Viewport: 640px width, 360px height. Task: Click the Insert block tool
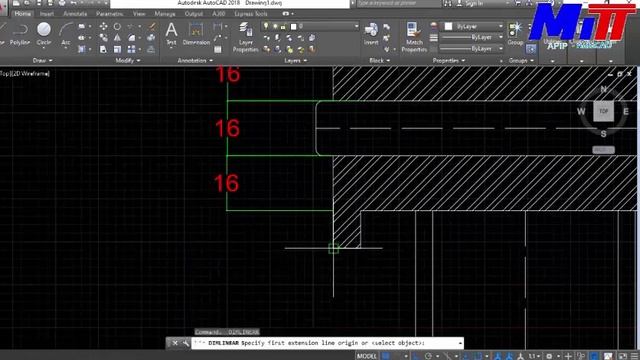[371, 34]
